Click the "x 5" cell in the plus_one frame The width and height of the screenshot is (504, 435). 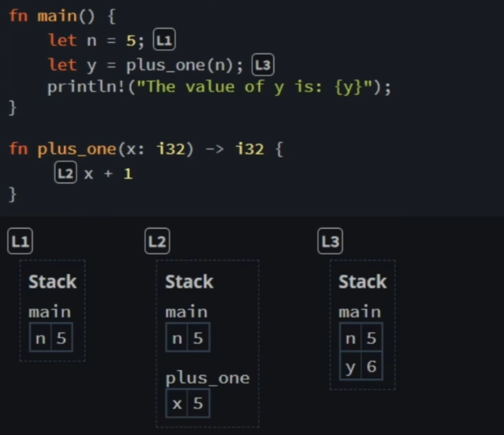point(188,404)
